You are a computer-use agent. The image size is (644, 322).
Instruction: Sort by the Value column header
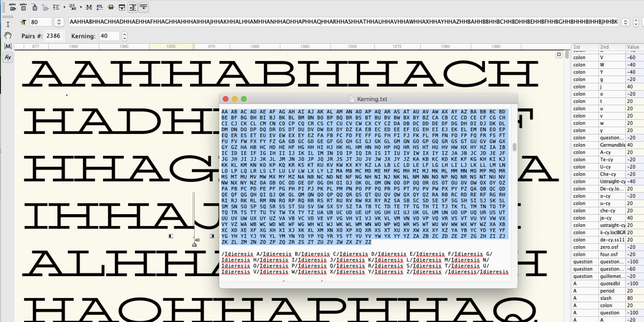(x=633, y=47)
